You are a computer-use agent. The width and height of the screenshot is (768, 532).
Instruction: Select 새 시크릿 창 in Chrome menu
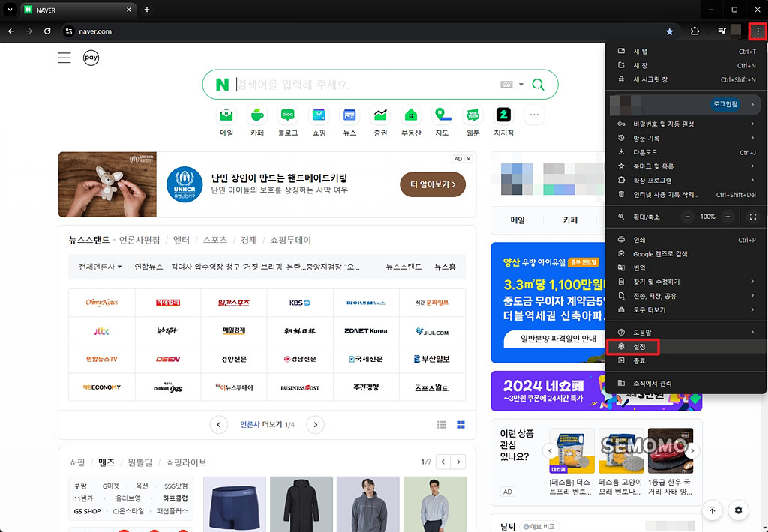[x=685, y=79]
